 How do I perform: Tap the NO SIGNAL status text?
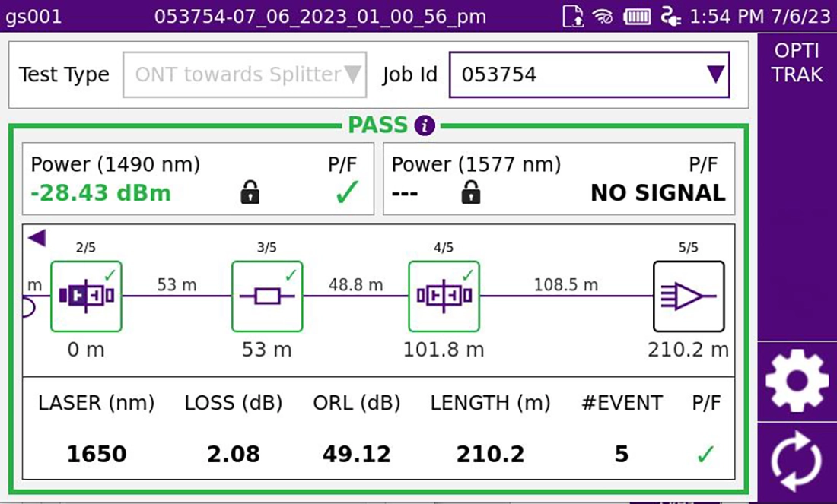click(658, 193)
